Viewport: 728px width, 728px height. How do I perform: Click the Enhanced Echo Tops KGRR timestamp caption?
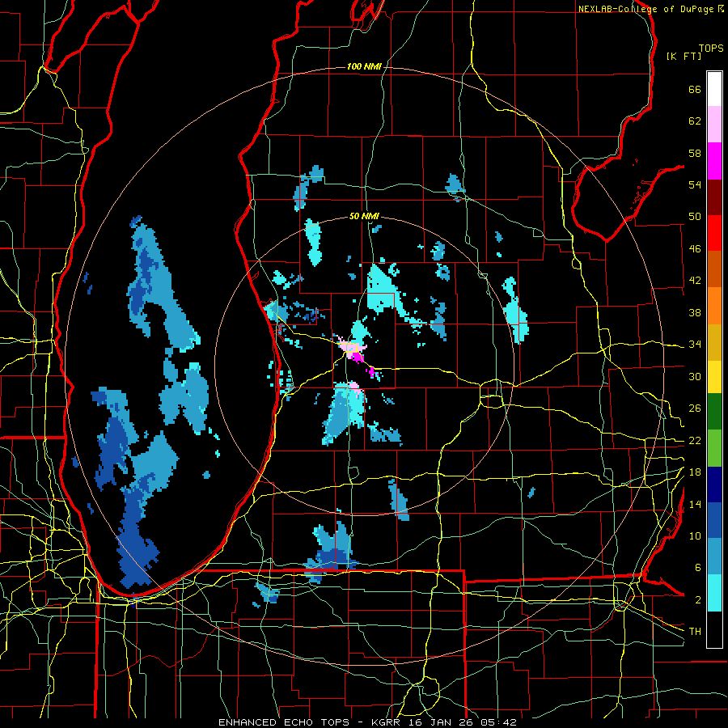coord(367,722)
